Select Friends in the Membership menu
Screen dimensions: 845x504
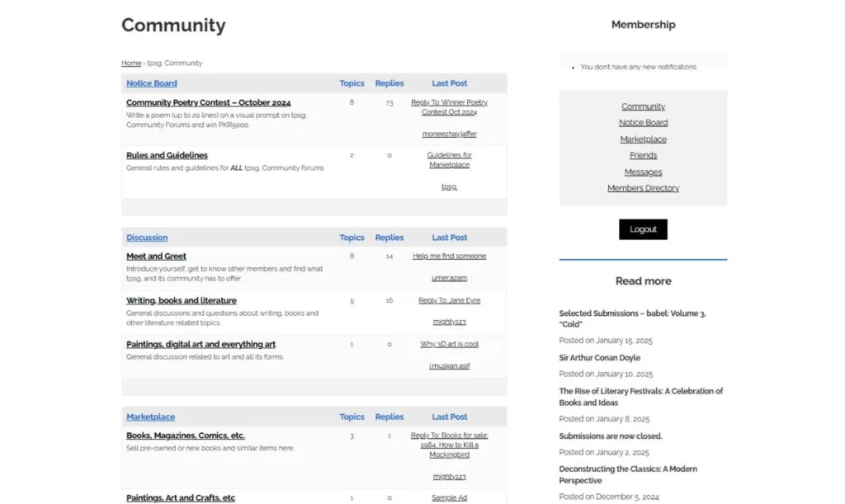(643, 155)
